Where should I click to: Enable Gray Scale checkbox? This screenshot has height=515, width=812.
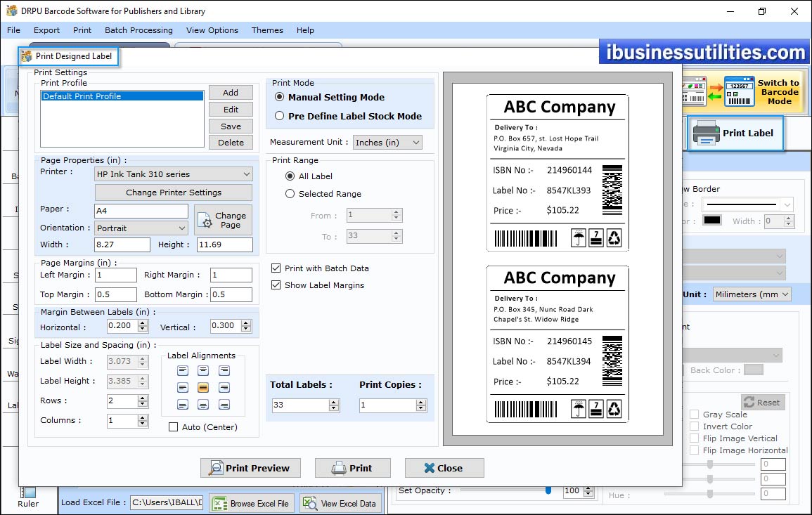click(x=695, y=414)
